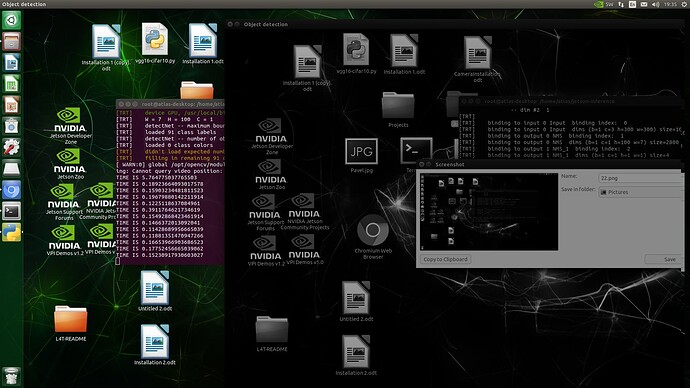Open colored Jetson Zoo NVIDIA shortcut
This screenshot has height=388, width=690.
point(70,164)
